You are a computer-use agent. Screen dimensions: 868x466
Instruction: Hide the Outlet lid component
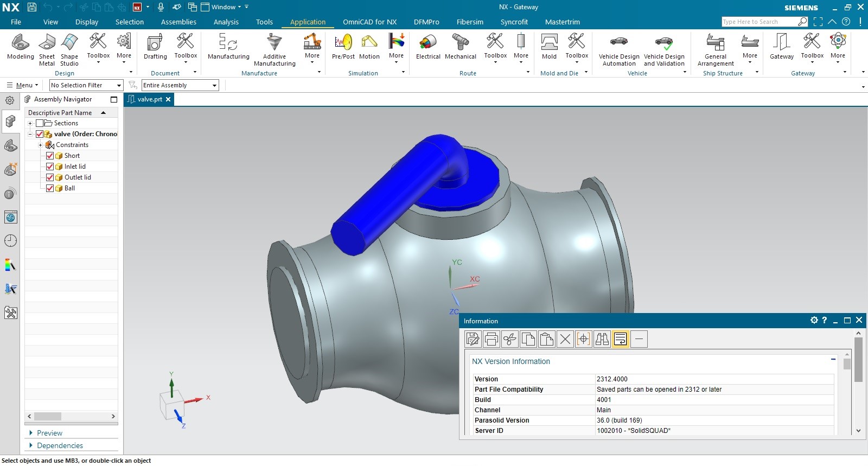(50, 177)
